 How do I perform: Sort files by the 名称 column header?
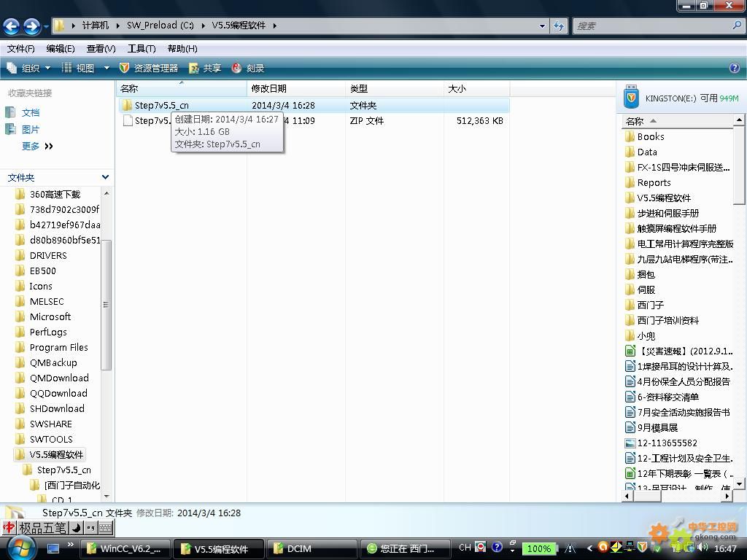pyautogui.click(x=181, y=88)
